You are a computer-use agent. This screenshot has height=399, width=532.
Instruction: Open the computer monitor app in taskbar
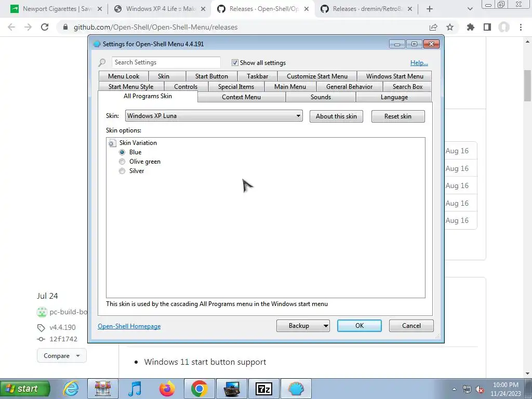(232, 389)
